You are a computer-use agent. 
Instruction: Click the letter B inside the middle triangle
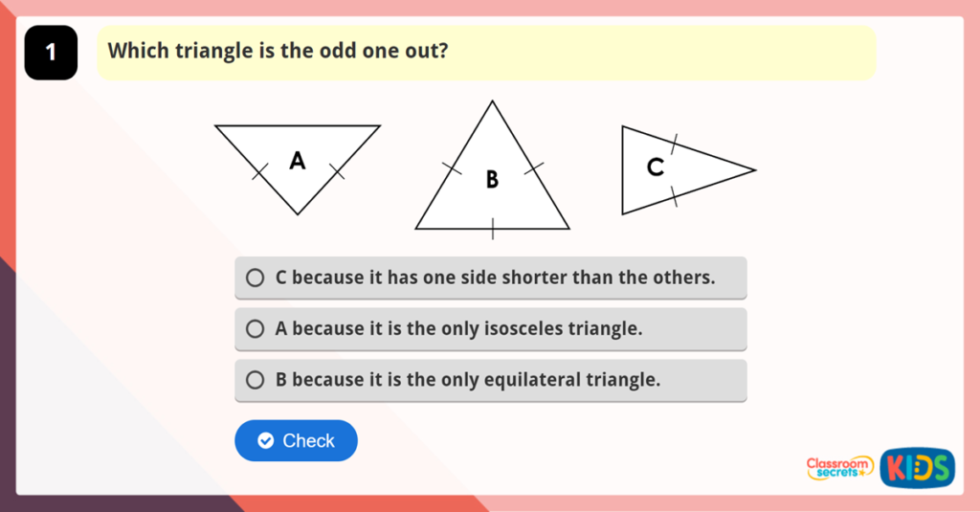click(x=492, y=179)
